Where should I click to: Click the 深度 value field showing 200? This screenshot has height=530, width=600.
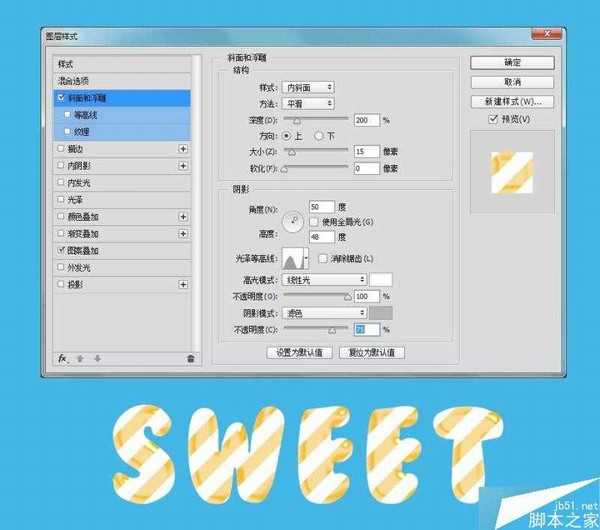367,120
